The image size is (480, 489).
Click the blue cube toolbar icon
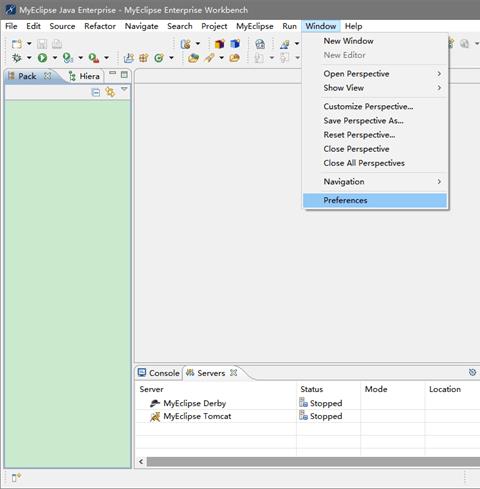pyautogui.click(x=235, y=44)
